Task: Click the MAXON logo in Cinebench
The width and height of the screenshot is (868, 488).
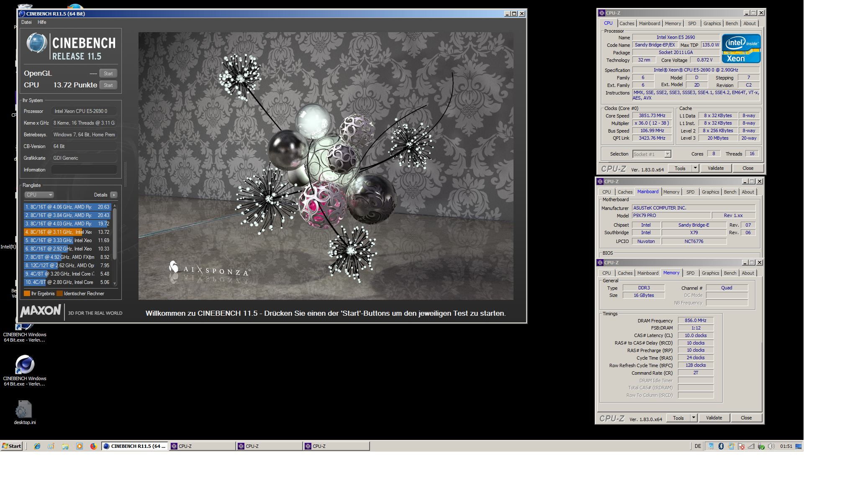Action: pos(41,310)
